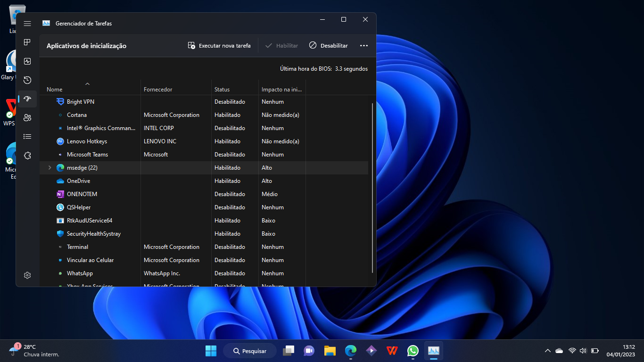The width and height of the screenshot is (644, 362).
Task: Click the QSHelper clock icon
Action: point(60,207)
